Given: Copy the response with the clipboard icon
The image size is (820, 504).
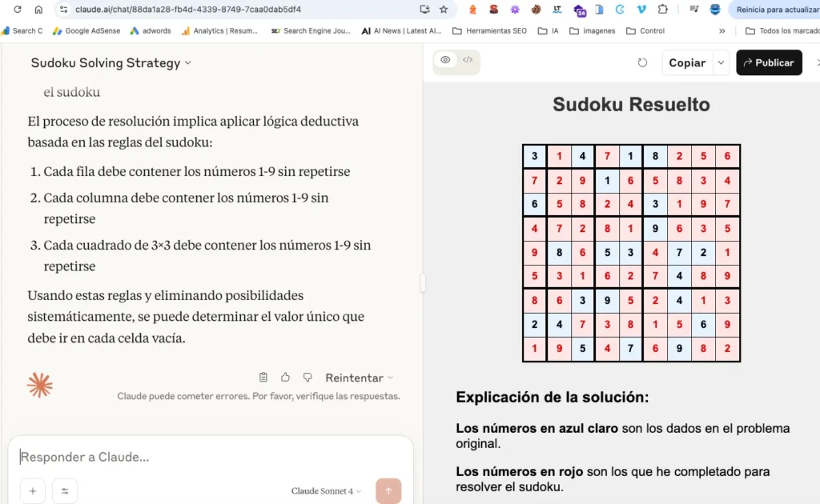Looking at the screenshot, I should coord(263,377).
